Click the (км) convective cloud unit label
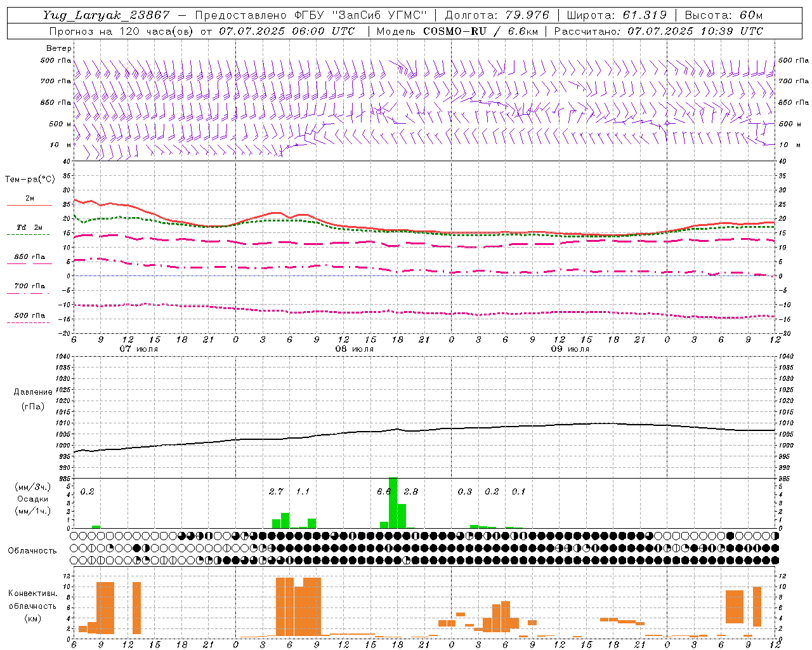This screenshot has height=650, width=812. [x=33, y=618]
